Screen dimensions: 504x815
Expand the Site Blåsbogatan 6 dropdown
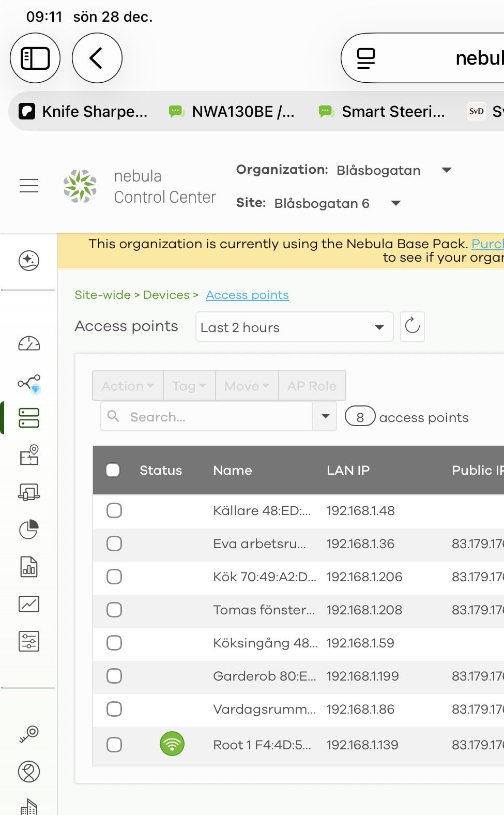coord(396,203)
